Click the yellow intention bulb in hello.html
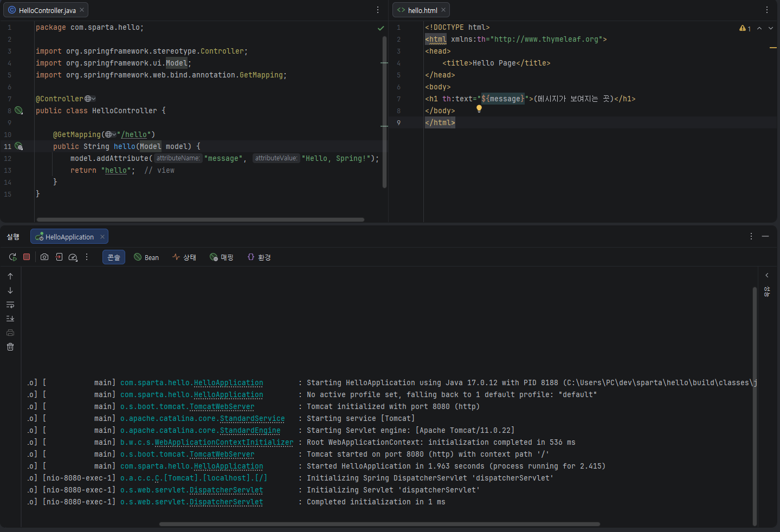Image resolution: width=780 pixels, height=532 pixels. 479,109
